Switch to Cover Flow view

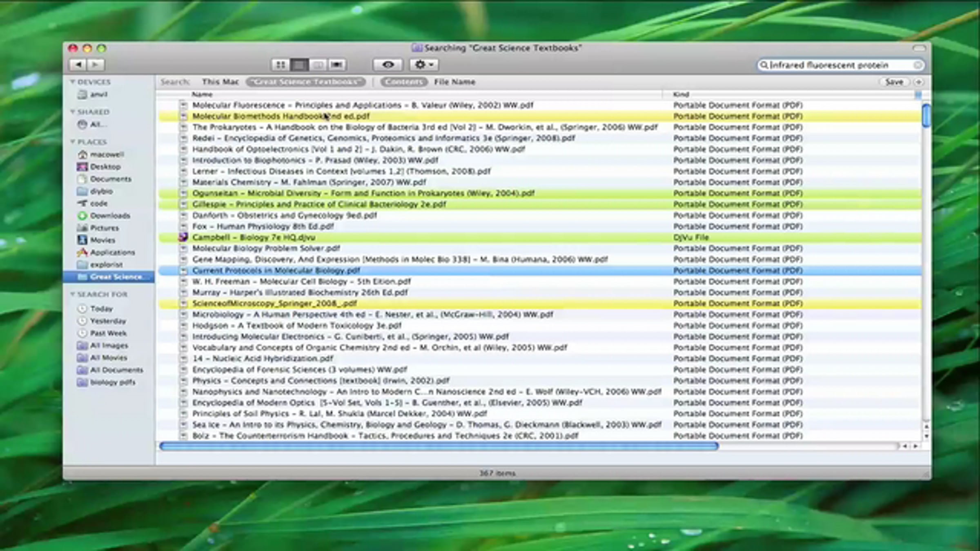tap(337, 64)
